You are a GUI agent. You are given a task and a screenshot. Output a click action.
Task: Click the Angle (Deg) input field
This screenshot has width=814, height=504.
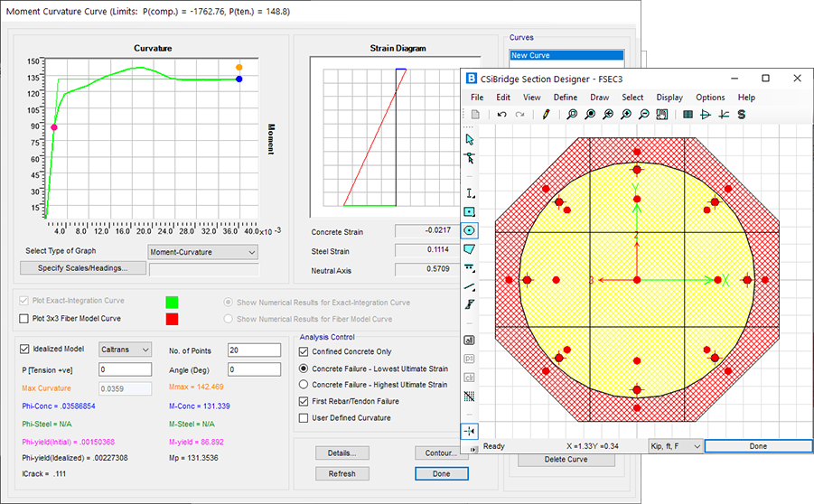click(255, 369)
